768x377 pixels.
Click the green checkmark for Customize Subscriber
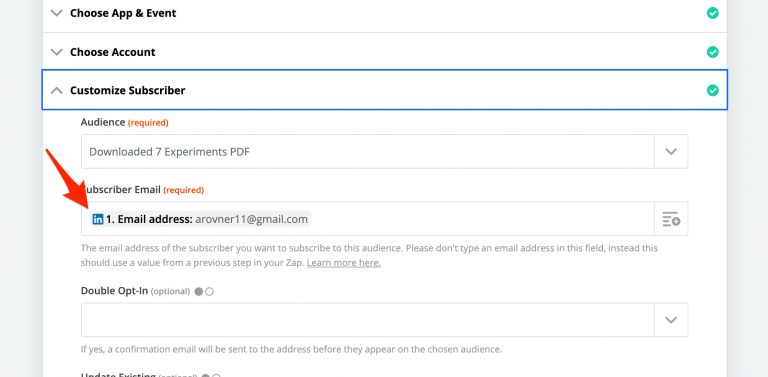713,91
